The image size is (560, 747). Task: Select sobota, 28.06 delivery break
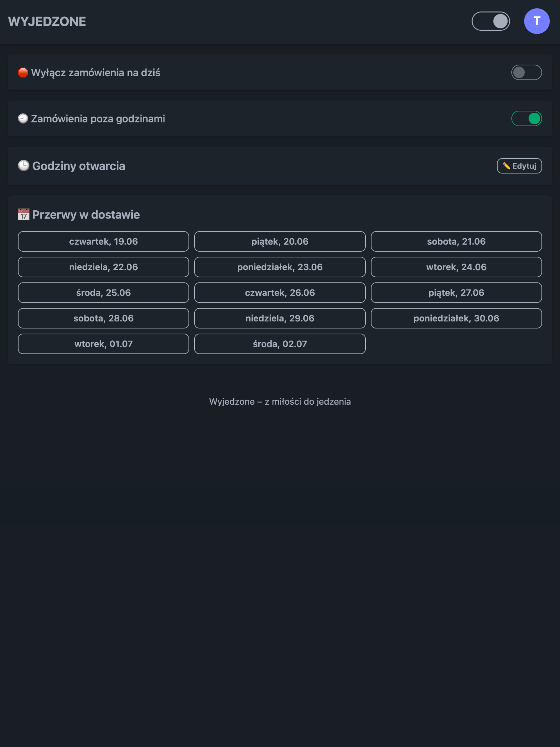103,318
